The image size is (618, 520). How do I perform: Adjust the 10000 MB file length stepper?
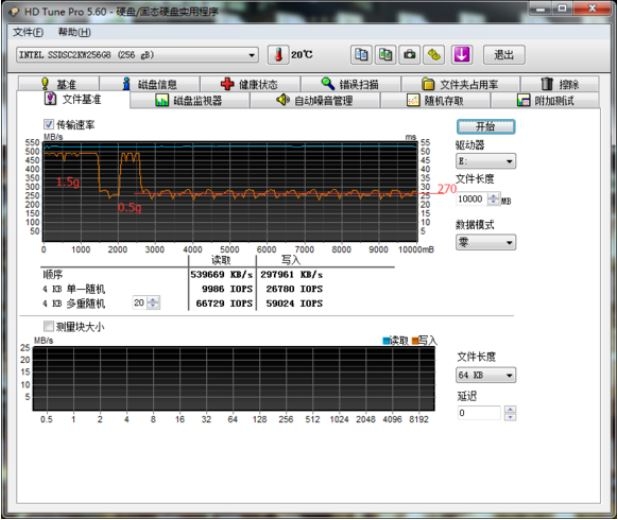493,199
